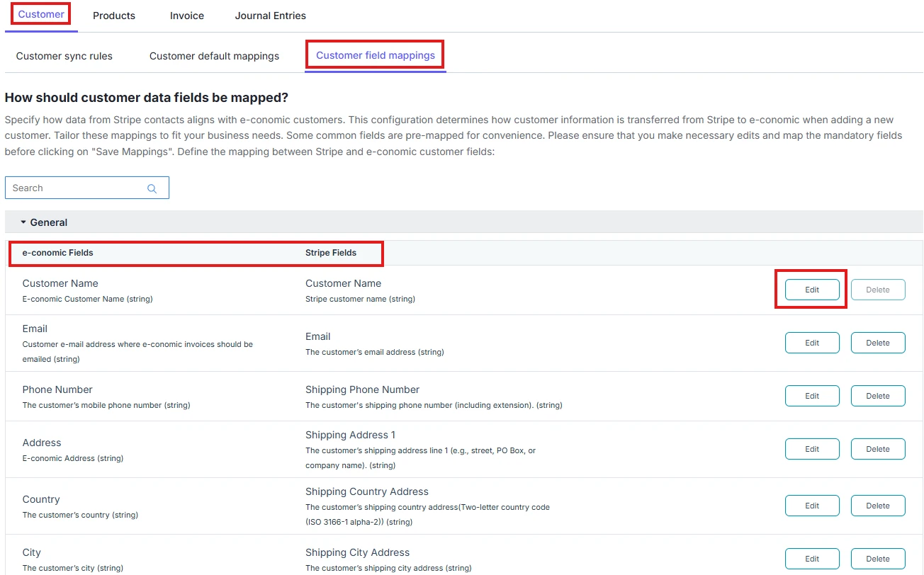
Task: Click 'Stripe customer name (string)' description
Action: pyautogui.click(x=360, y=299)
